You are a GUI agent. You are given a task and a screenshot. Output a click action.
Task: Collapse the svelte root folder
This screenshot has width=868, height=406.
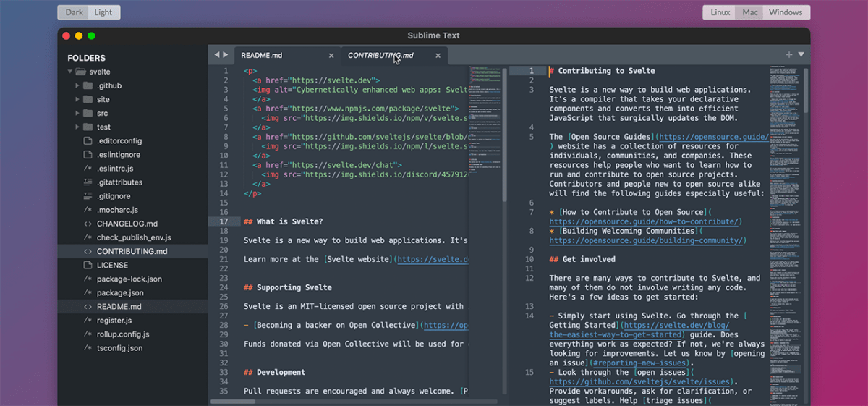(70, 72)
